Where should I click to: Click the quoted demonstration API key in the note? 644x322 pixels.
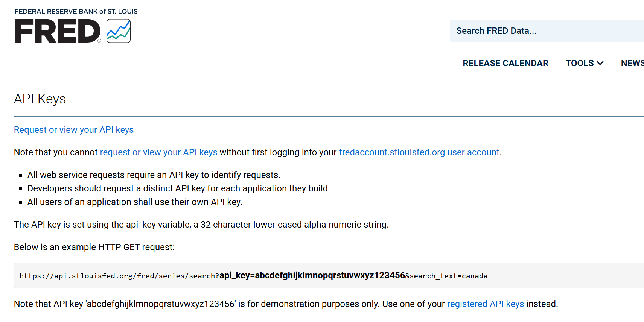[161, 304]
